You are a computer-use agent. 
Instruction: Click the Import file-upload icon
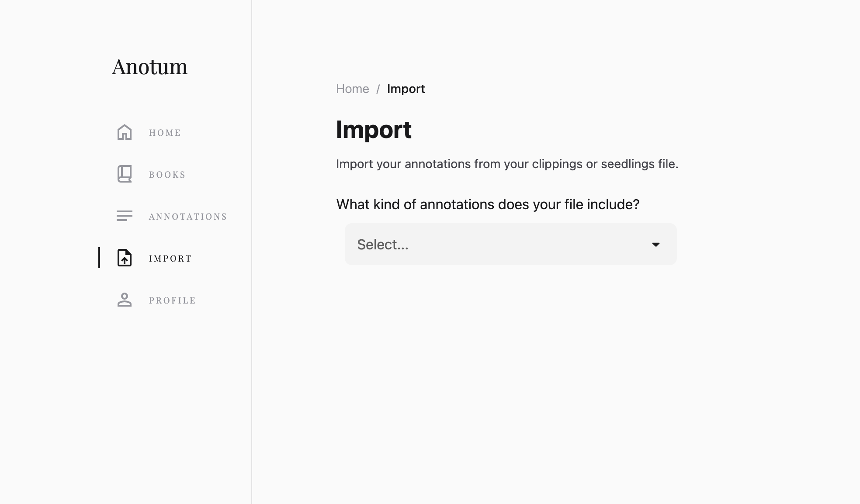pyautogui.click(x=125, y=258)
